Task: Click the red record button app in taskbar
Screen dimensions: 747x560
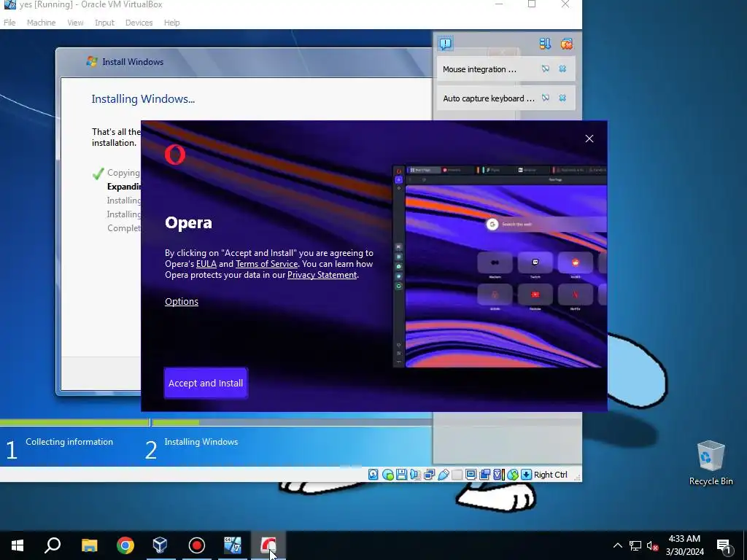Action: point(197,545)
